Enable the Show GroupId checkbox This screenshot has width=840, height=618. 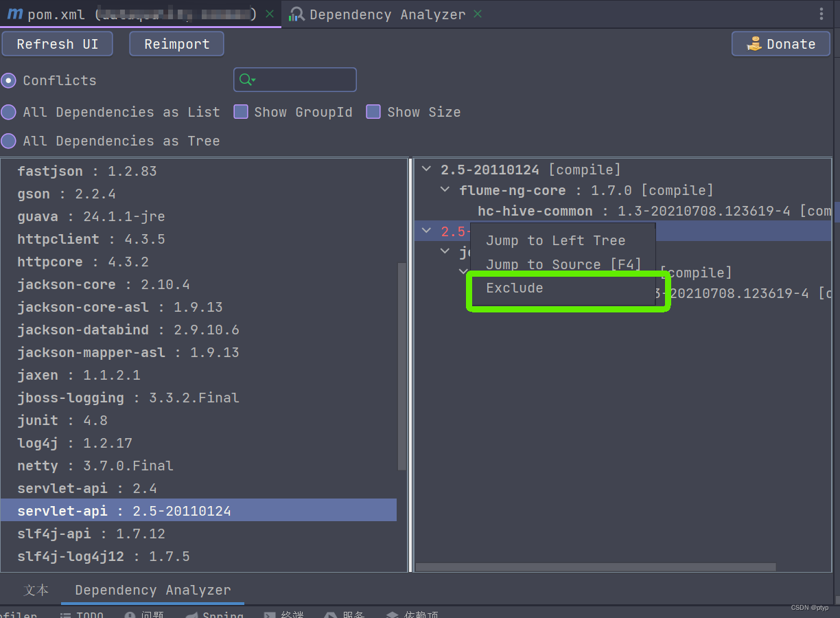[x=241, y=112]
